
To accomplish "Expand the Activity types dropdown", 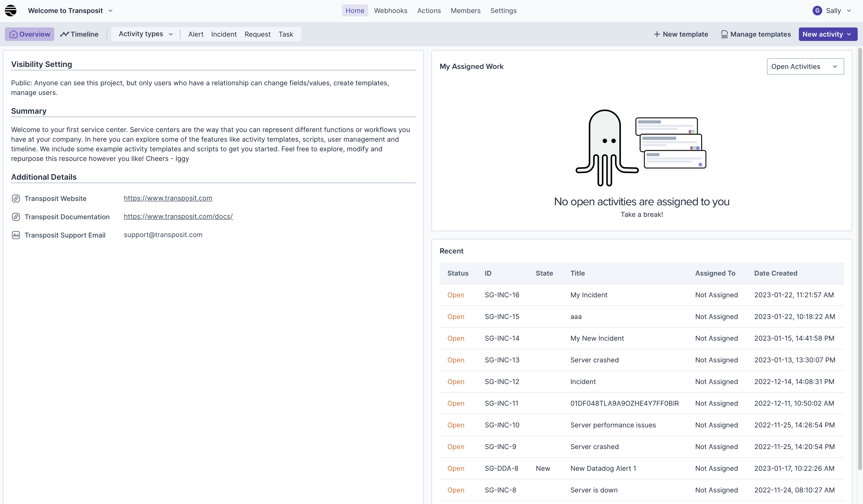I will click(145, 34).
